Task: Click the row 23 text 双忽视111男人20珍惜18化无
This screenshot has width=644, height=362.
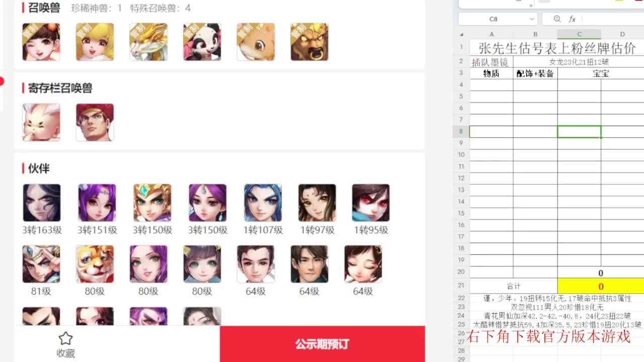Action: [x=557, y=307]
